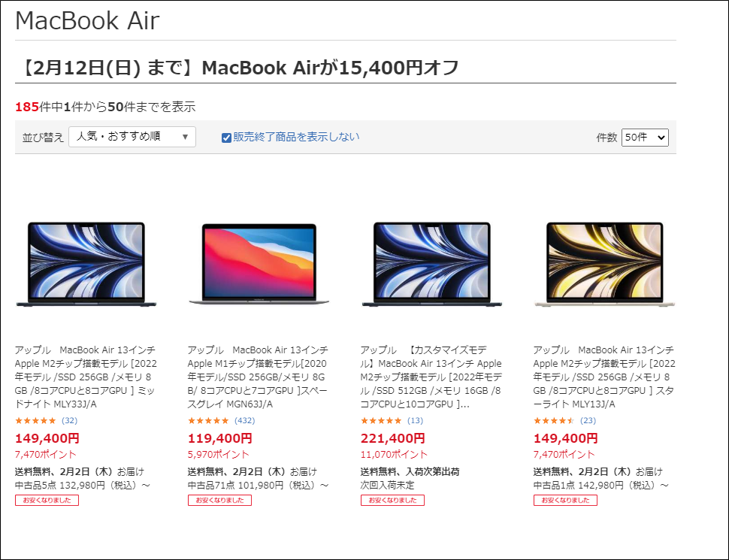View the 13 reviews star rating
The width and height of the screenshot is (729, 560).
(x=392, y=420)
